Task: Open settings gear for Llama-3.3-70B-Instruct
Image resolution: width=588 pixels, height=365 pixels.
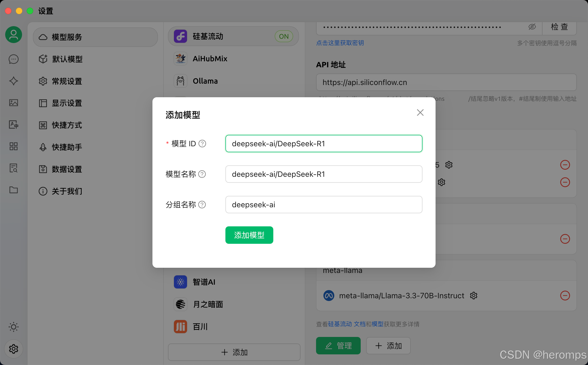Action: click(x=474, y=296)
